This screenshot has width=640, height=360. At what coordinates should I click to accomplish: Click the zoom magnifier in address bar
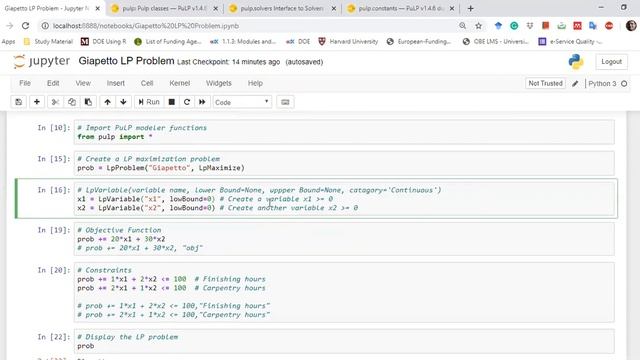pos(462,26)
